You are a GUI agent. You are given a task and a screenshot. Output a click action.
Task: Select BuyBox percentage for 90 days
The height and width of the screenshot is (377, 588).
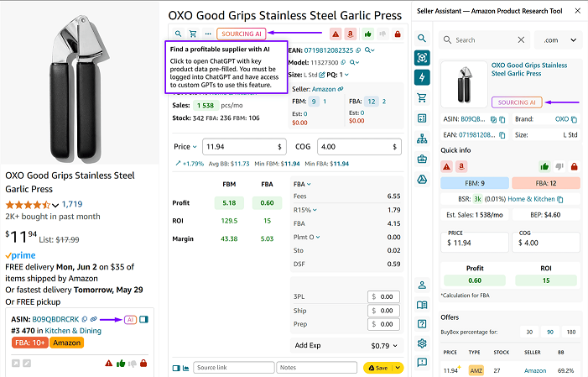[550, 332]
